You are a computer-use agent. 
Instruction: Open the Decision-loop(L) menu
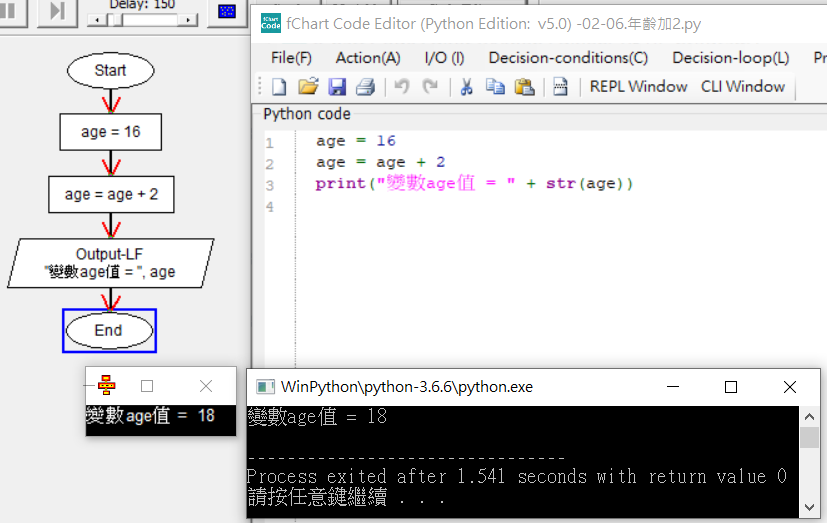pos(730,57)
